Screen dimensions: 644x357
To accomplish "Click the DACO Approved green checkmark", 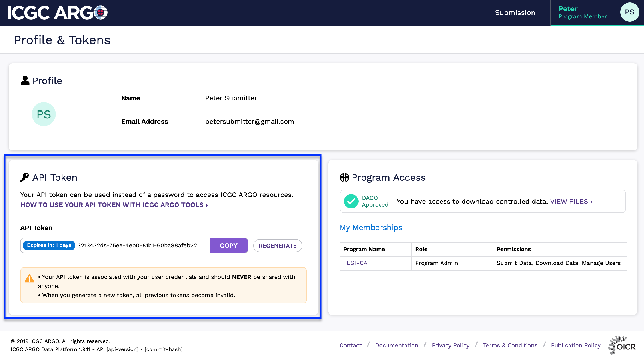I will click(351, 201).
